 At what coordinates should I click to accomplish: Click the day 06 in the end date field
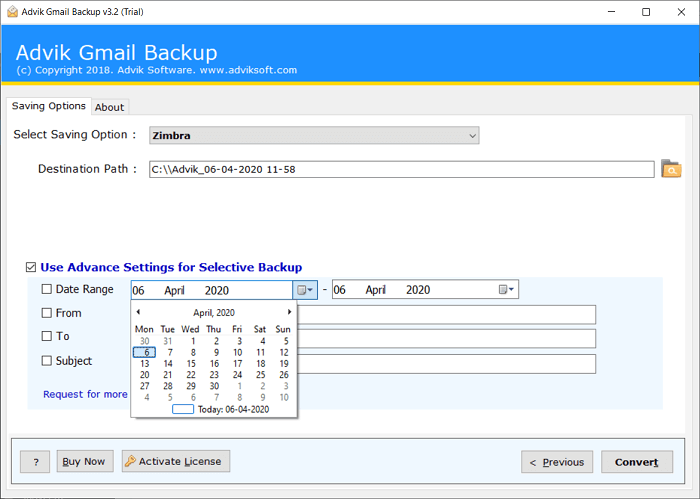(x=339, y=290)
